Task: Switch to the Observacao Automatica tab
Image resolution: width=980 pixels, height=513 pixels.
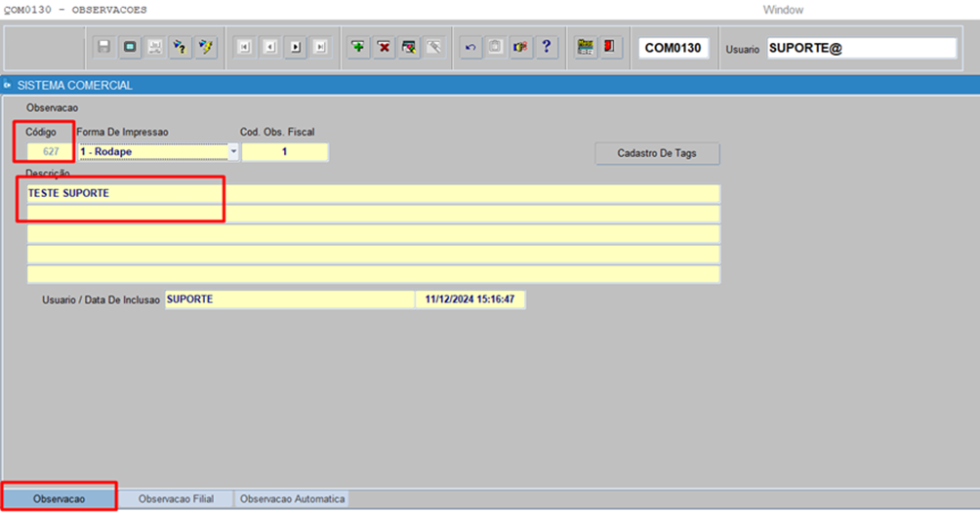Action: click(292, 498)
